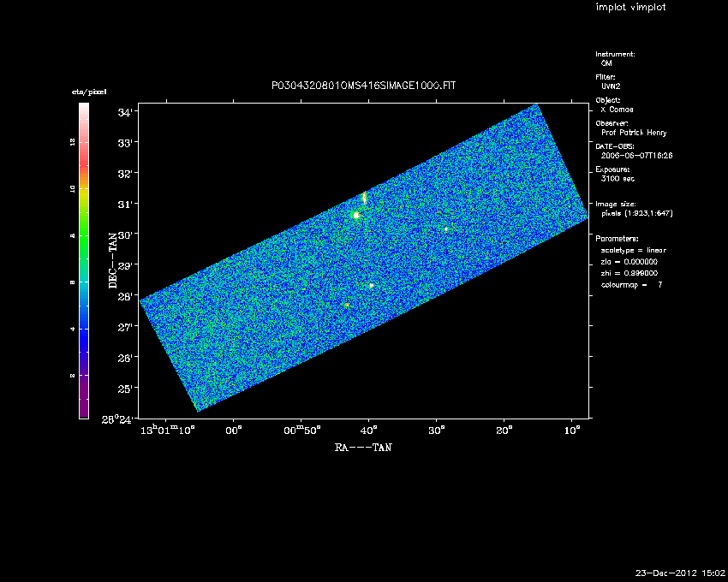Click the 'scaletype = linear' parameter
The width and height of the screenshot is (728, 582).
click(634, 250)
